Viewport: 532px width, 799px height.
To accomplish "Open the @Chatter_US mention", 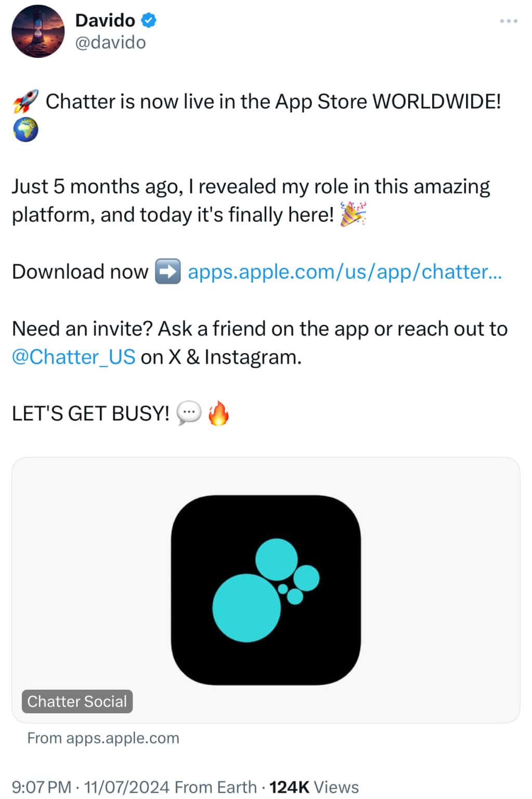I will (73, 357).
